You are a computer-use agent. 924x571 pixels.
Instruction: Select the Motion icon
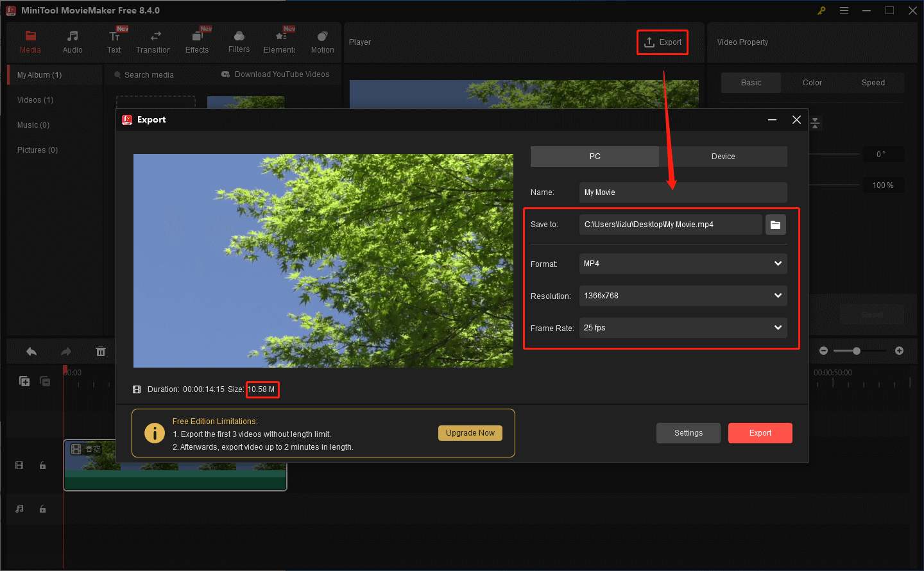click(322, 37)
